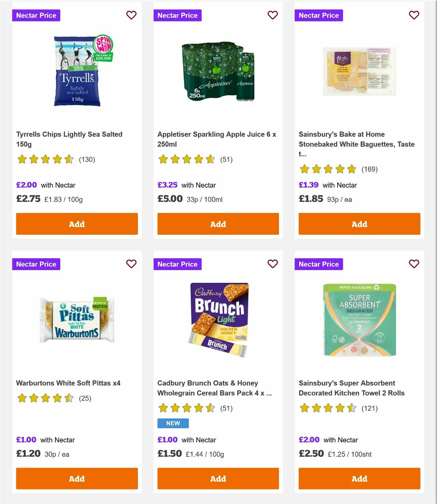Click the star rating of the baguettes product
The image size is (437, 504).
327,169
